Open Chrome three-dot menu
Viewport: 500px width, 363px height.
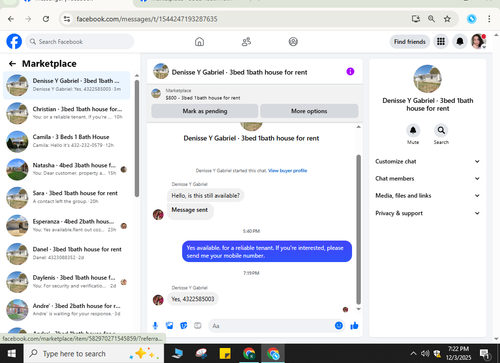coord(489,19)
